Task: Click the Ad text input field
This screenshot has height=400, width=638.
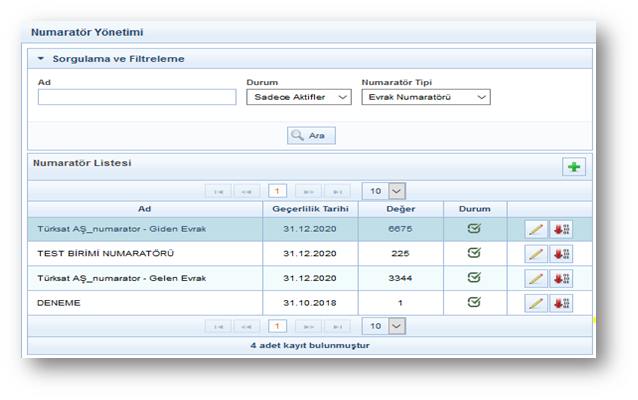Action: [137, 97]
